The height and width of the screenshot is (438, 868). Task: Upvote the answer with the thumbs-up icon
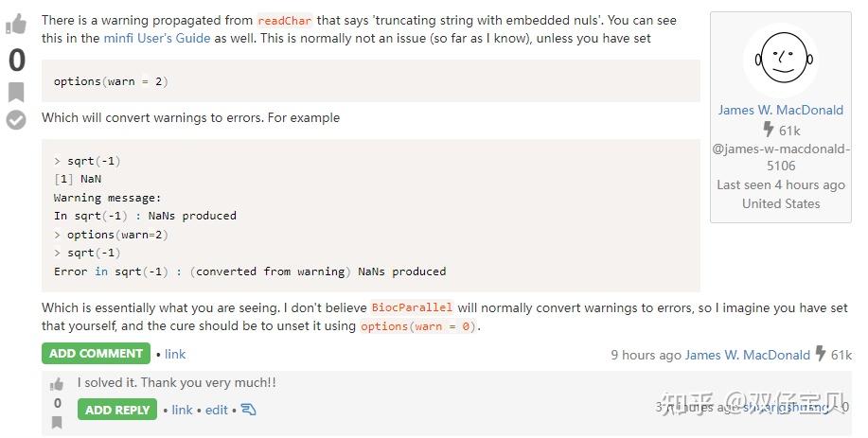coord(16,25)
